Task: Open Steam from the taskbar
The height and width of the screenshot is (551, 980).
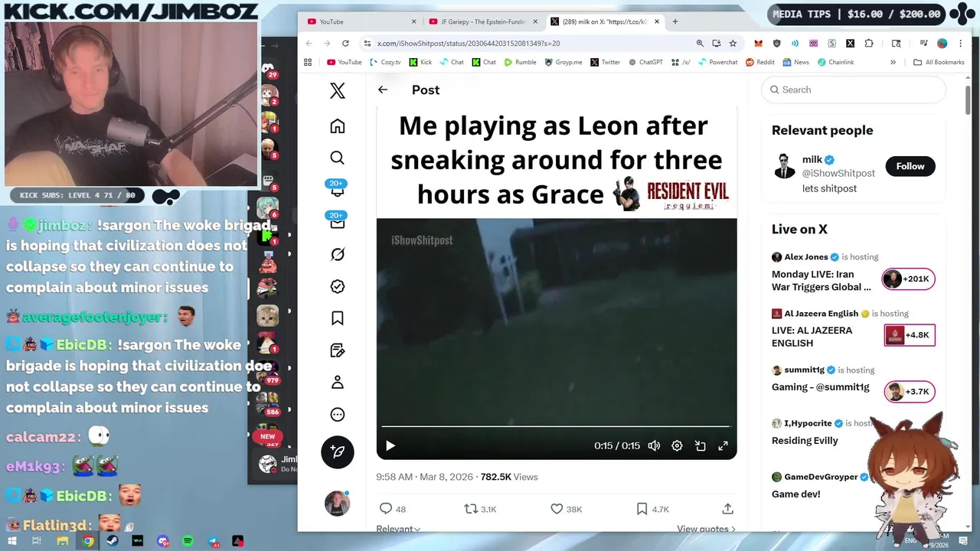Action: point(113,541)
